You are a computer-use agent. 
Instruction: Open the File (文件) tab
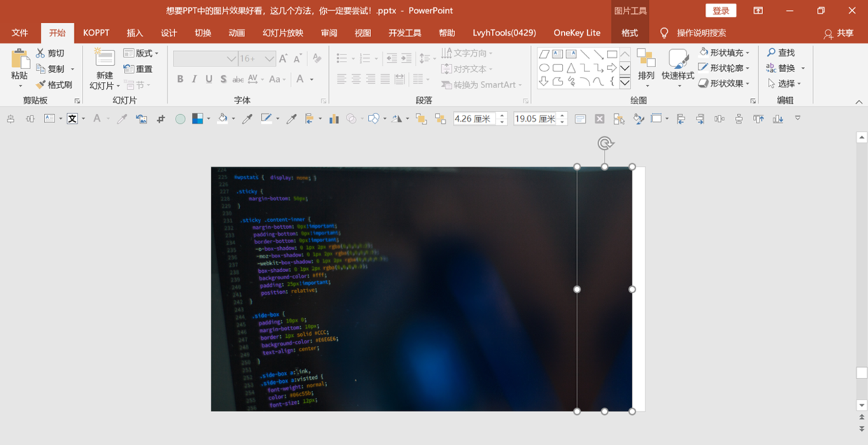click(20, 33)
